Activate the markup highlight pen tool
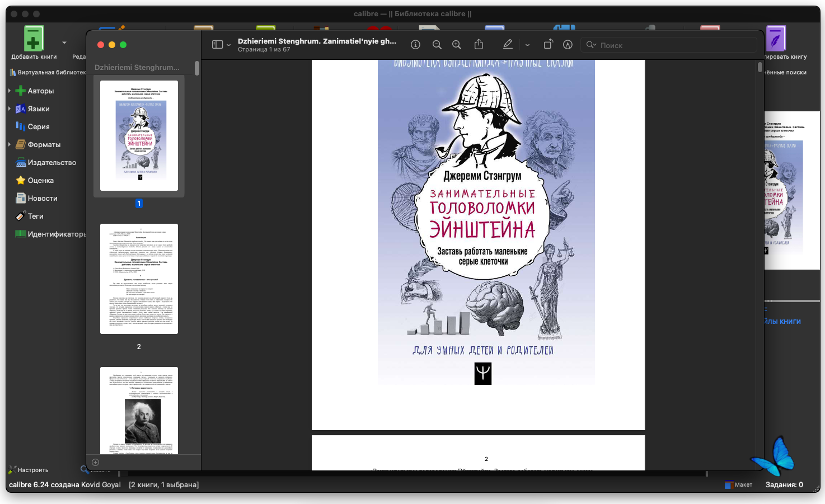This screenshot has height=504, width=825. 508,45
